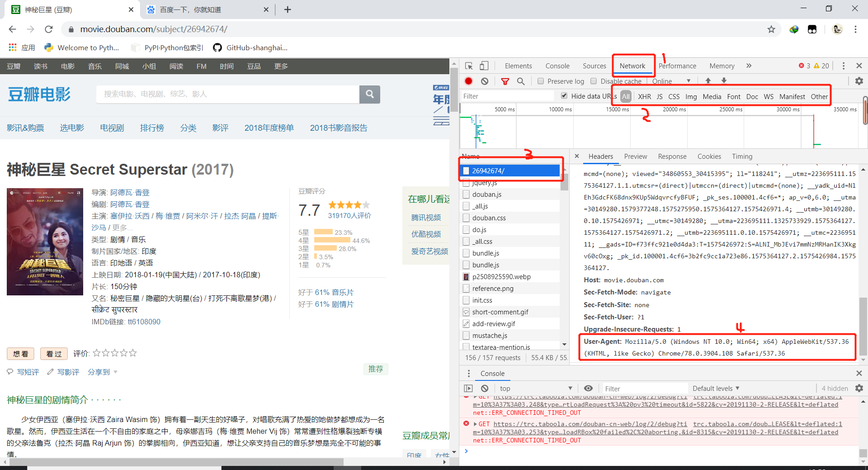Click the error count indicator in DevTools
868x470 pixels.
(x=804, y=66)
